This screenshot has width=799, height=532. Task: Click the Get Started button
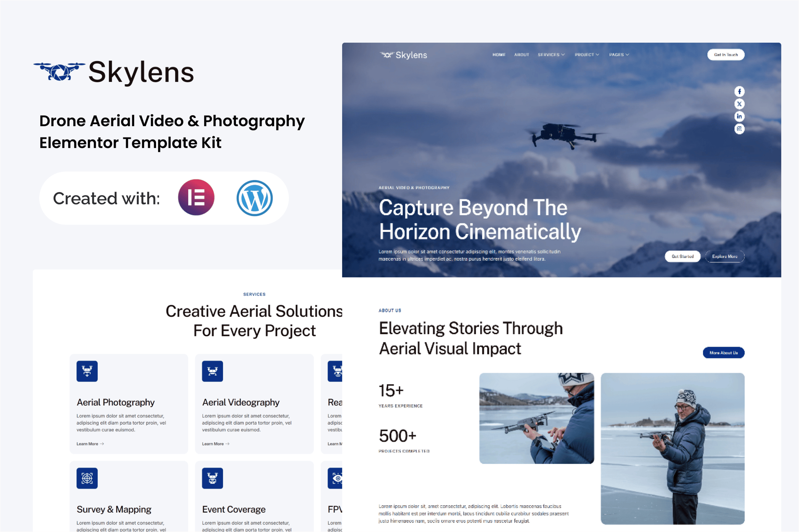[x=683, y=257]
